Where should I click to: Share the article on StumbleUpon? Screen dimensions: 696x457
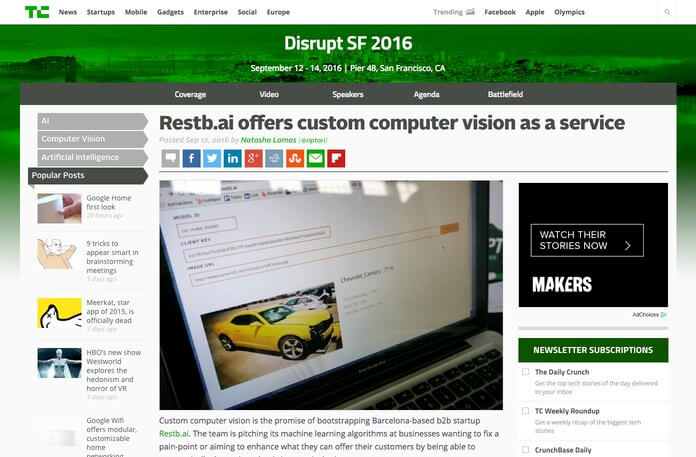click(295, 158)
